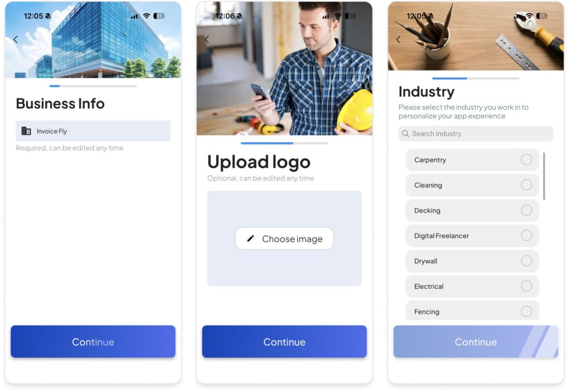
Task: Tap the battery icon on Upload logo screen
Action: pos(350,16)
